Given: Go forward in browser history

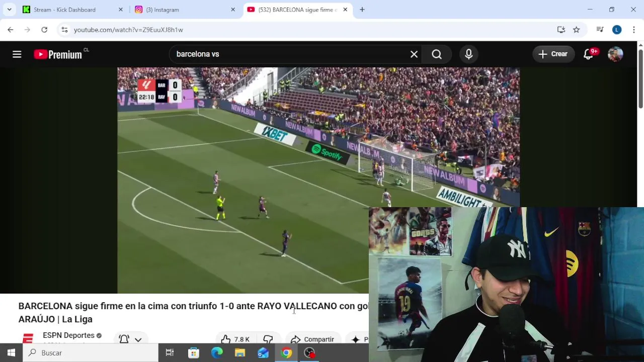Looking at the screenshot, I should coord(28,30).
